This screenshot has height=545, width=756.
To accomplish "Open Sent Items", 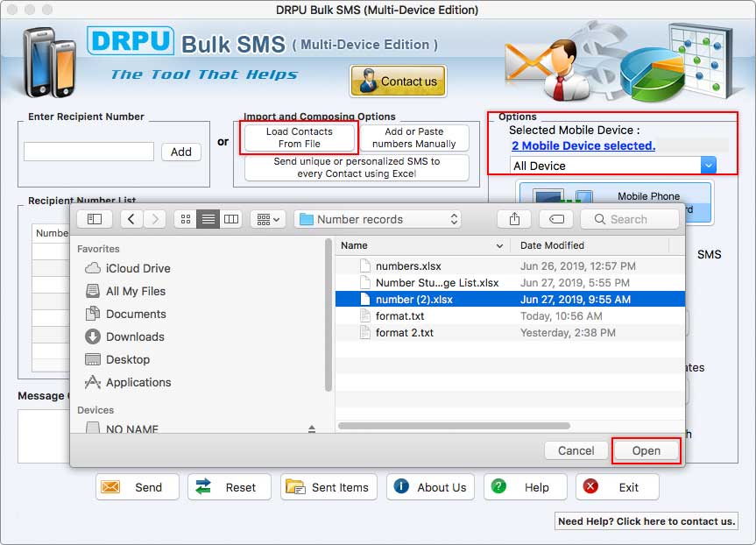I will pos(329,487).
